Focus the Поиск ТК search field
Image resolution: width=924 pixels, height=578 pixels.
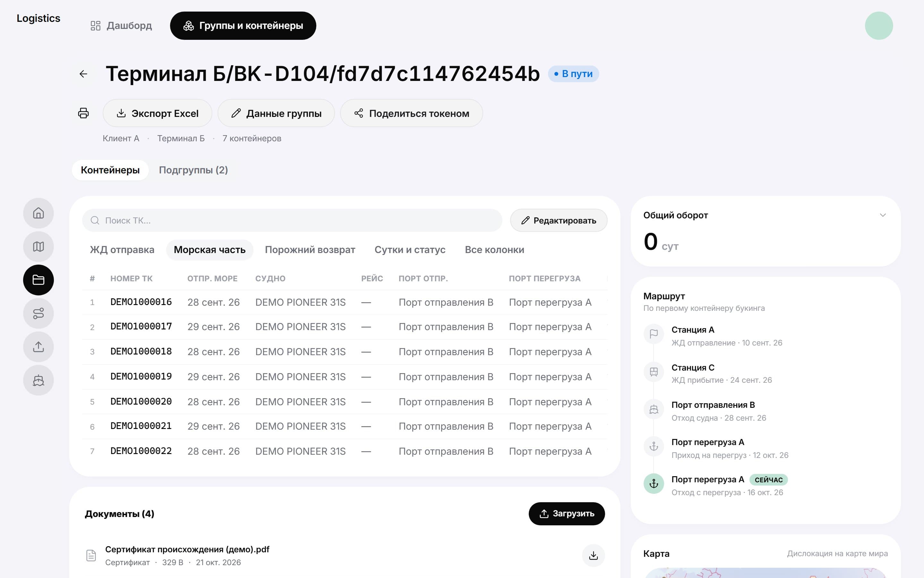(x=292, y=221)
